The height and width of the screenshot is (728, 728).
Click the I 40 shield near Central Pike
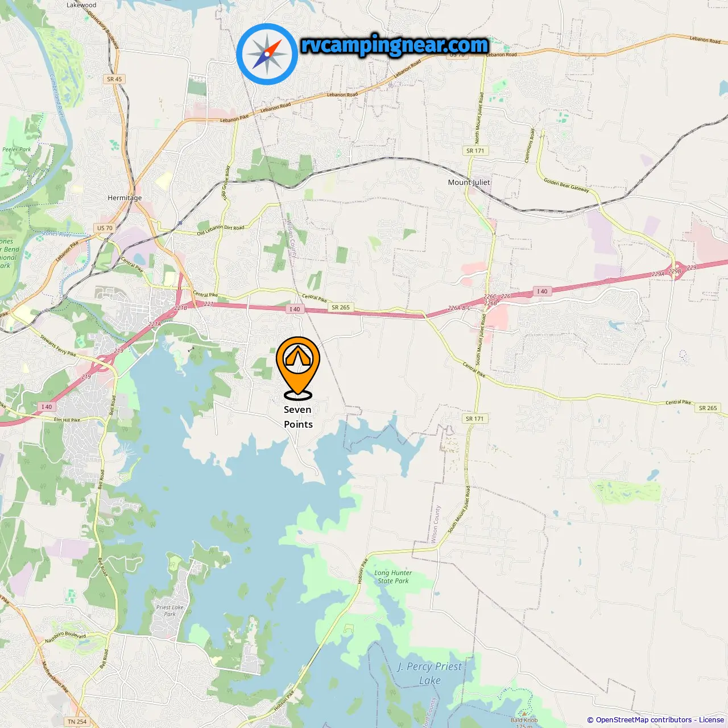pyautogui.click(x=295, y=309)
